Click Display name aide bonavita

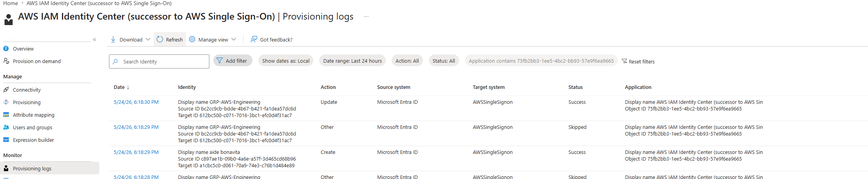click(209, 152)
